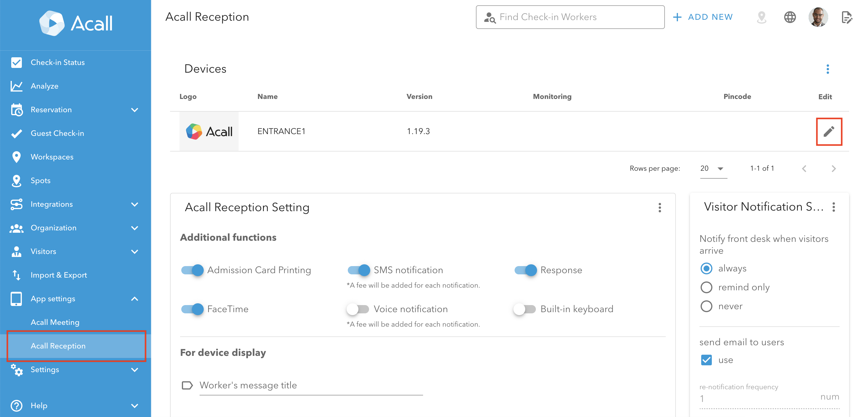Open the user profile avatar
The height and width of the screenshot is (417, 868).
(818, 17)
